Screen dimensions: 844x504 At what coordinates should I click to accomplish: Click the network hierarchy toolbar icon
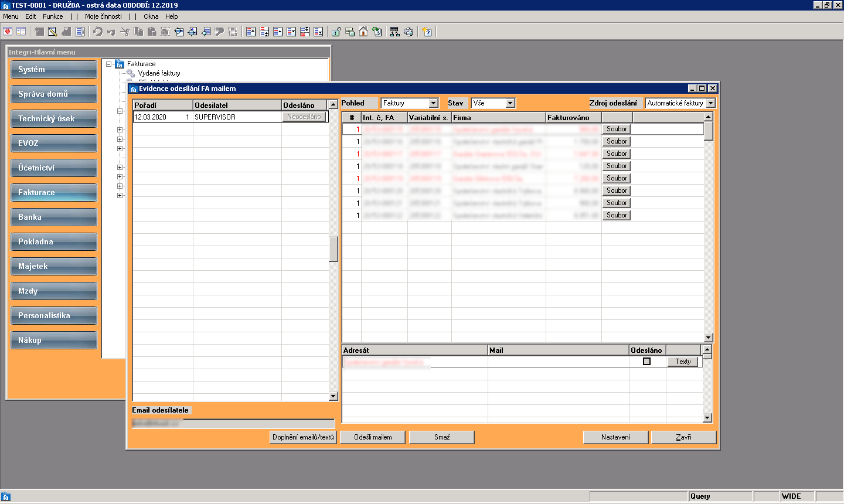pos(394,32)
